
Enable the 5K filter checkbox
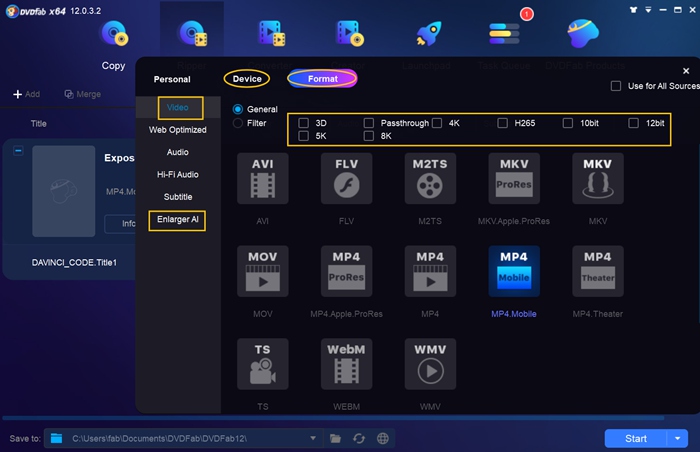pyautogui.click(x=304, y=136)
